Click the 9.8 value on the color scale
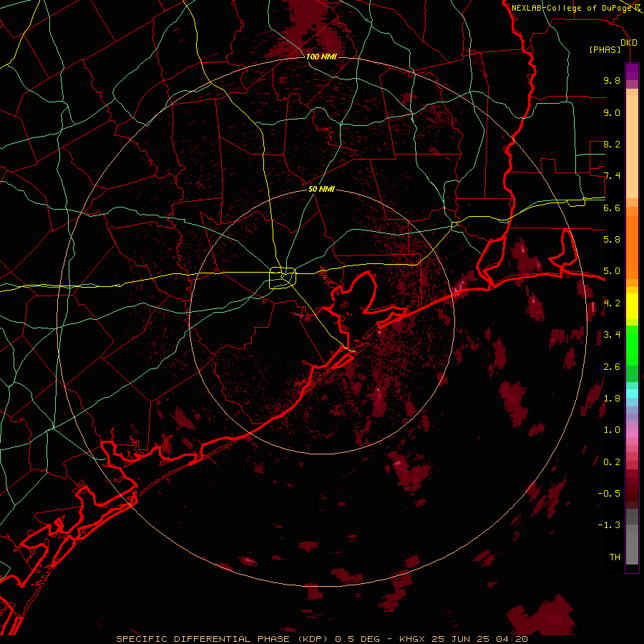 [x=612, y=80]
